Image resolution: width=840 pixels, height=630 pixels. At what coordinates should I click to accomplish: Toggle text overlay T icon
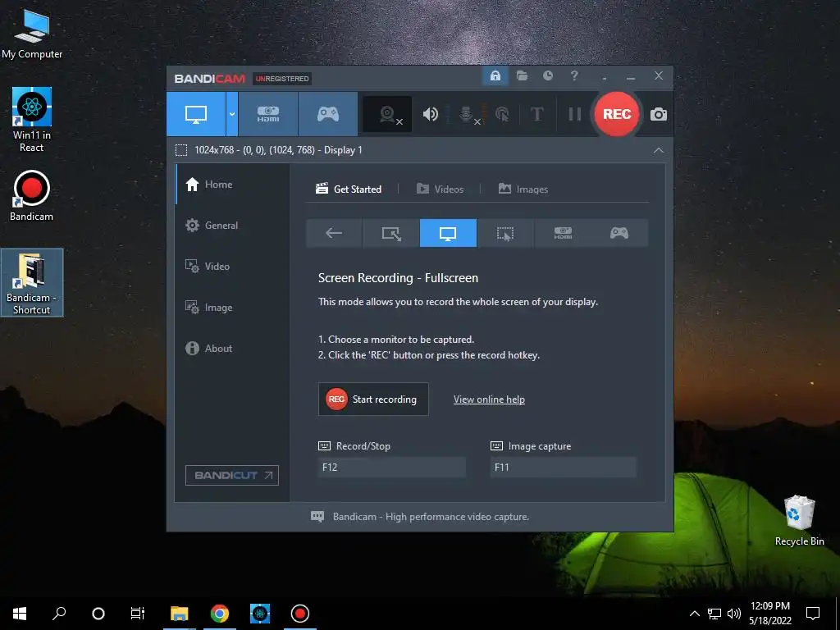pyautogui.click(x=536, y=114)
